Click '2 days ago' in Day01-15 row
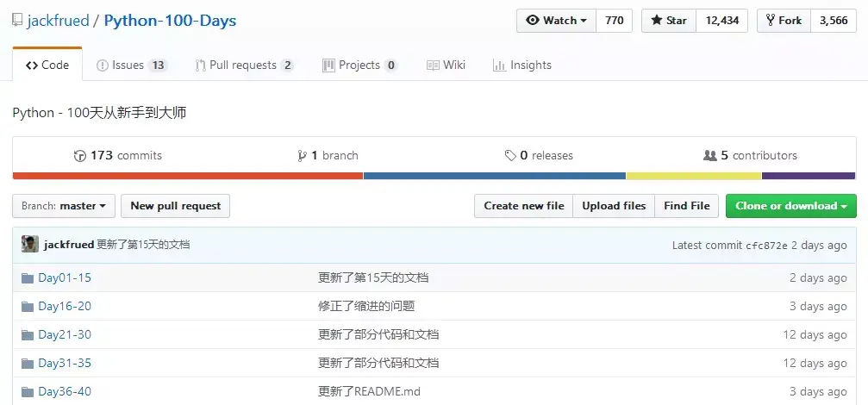The height and width of the screenshot is (405, 868). (x=818, y=277)
